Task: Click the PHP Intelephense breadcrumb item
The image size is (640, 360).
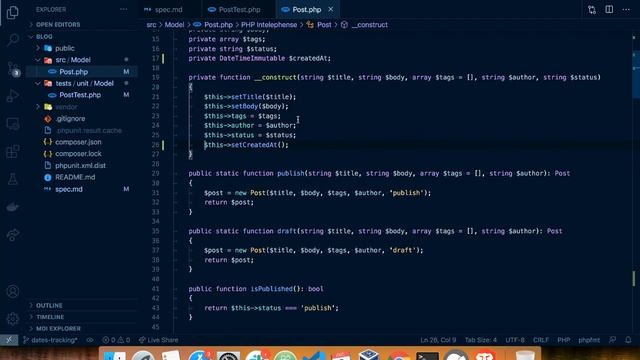Action: [x=269, y=24]
